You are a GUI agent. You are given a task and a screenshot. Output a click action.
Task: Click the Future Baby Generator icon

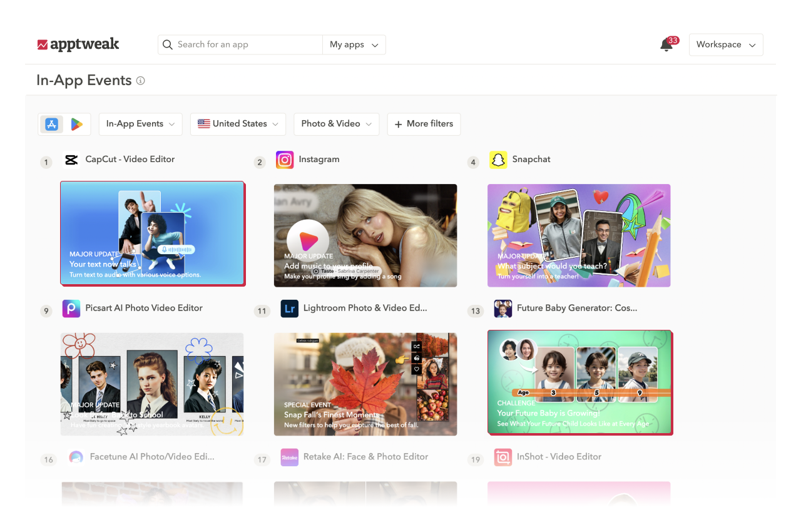click(503, 309)
